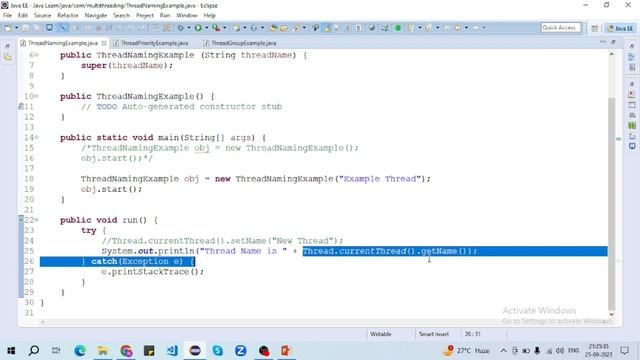Viewport: 640px width, 360px height.
Task: Click the Properties icon in right trim
Action: (x=632, y=105)
